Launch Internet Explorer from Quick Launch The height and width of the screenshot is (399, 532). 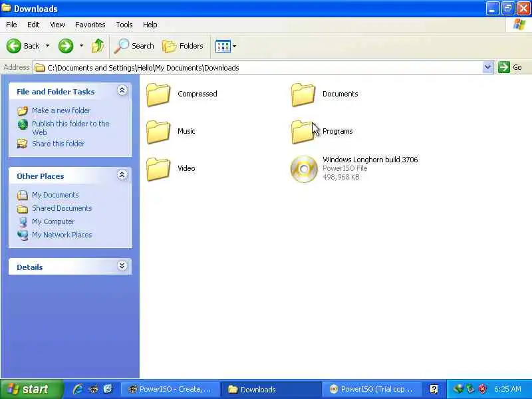tap(78, 389)
